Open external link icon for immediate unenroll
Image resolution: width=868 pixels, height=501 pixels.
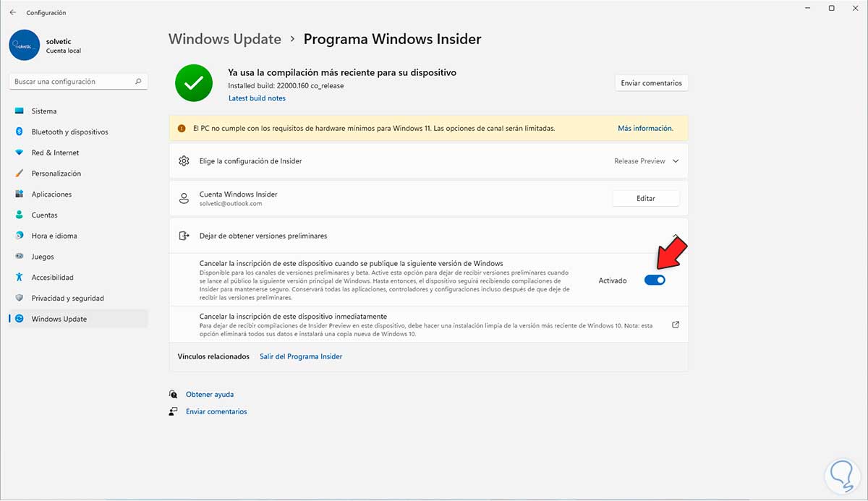pyautogui.click(x=676, y=325)
